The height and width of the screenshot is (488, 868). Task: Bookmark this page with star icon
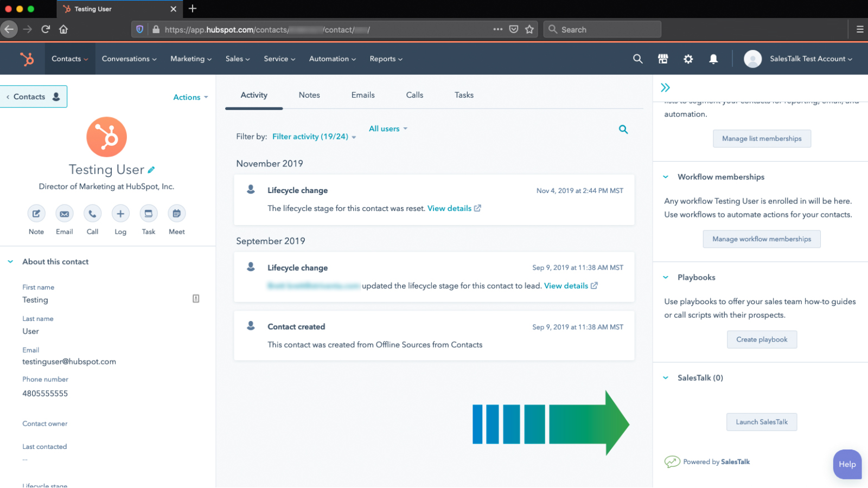pyautogui.click(x=529, y=29)
